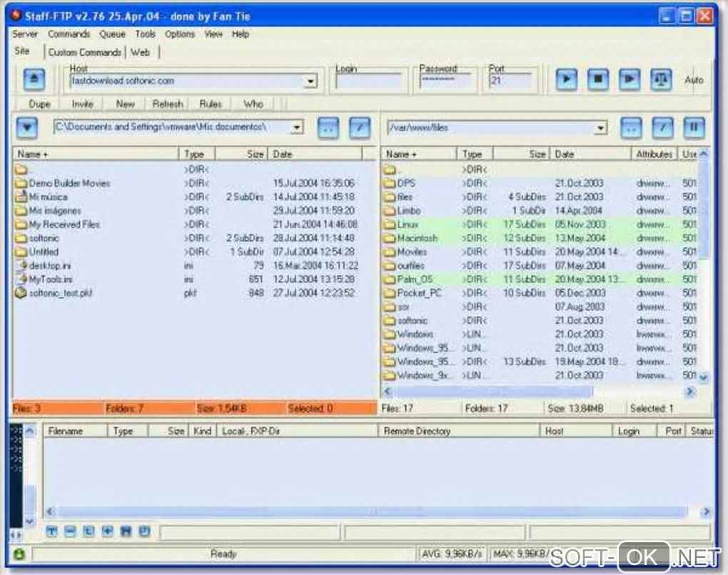Click the second queue toolbar icon
This screenshot has height=575, width=728.
pyautogui.click(x=70, y=531)
